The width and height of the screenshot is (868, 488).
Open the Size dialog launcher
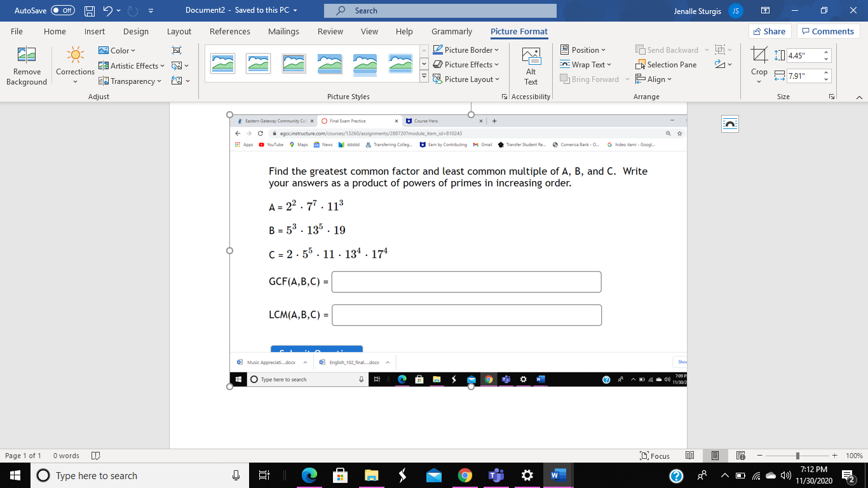(x=831, y=97)
